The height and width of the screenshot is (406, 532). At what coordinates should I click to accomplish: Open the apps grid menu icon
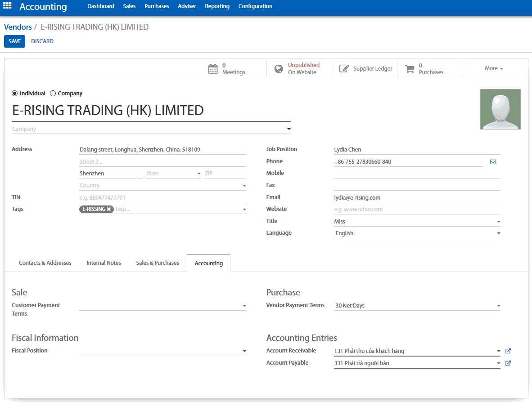8,6
